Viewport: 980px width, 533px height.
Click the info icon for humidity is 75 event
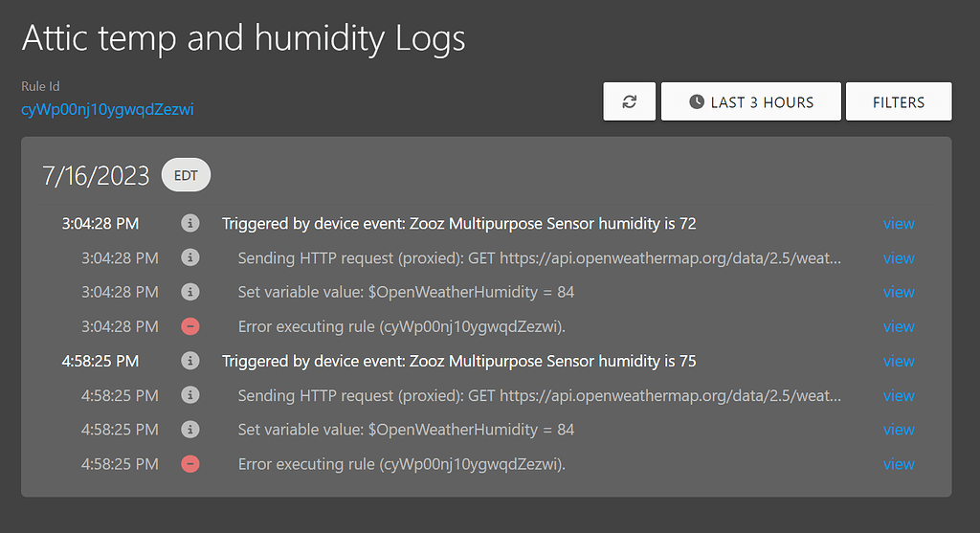[x=190, y=361]
